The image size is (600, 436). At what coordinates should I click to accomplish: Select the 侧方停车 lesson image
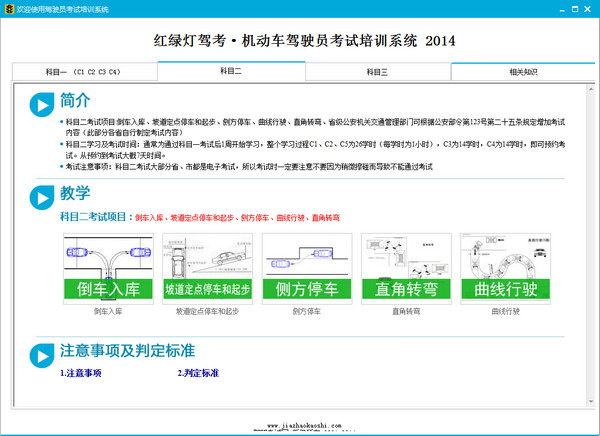click(x=299, y=268)
